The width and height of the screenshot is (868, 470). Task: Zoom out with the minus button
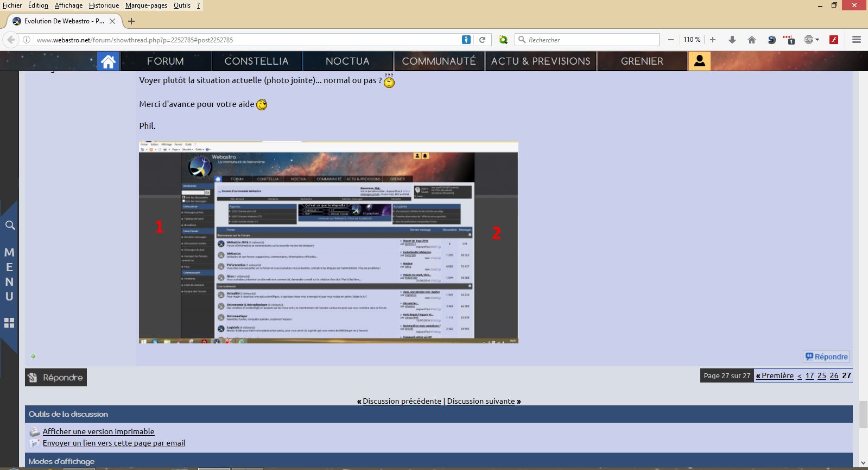(x=671, y=40)
